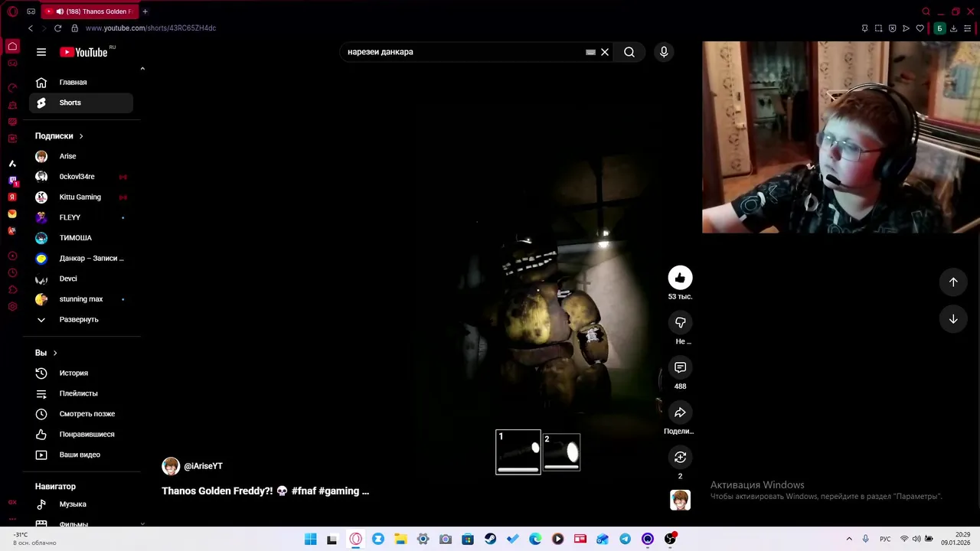This screenshot has width=980, height=551.
Task: Open Ваши видео in sidebar
Action: [x=81, y=455]
